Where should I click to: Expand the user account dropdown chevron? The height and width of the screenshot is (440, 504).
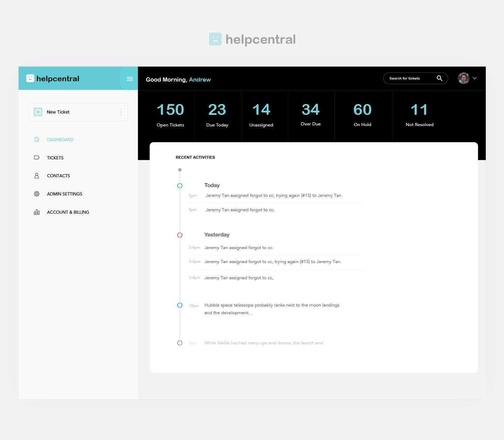tap(475, 78)
